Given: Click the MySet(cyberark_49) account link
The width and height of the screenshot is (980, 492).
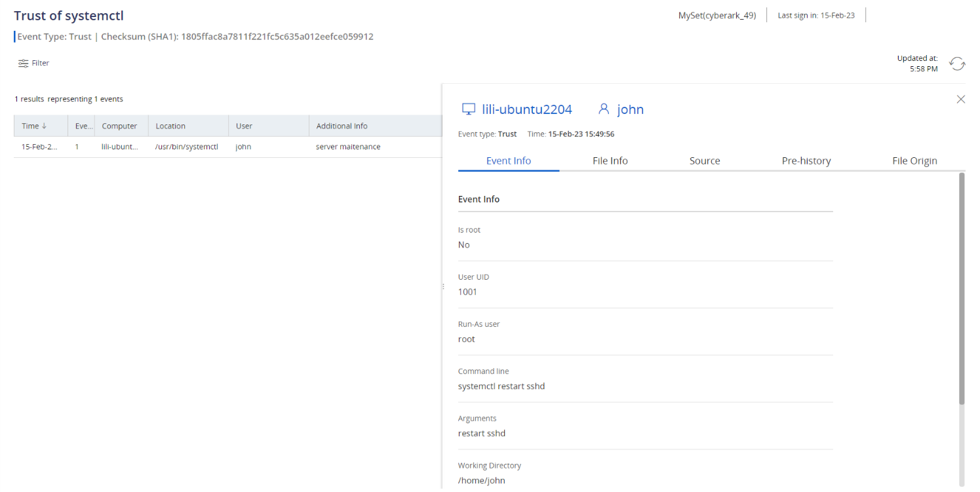Looking at the screenshot, I should (x=717, y=14).
